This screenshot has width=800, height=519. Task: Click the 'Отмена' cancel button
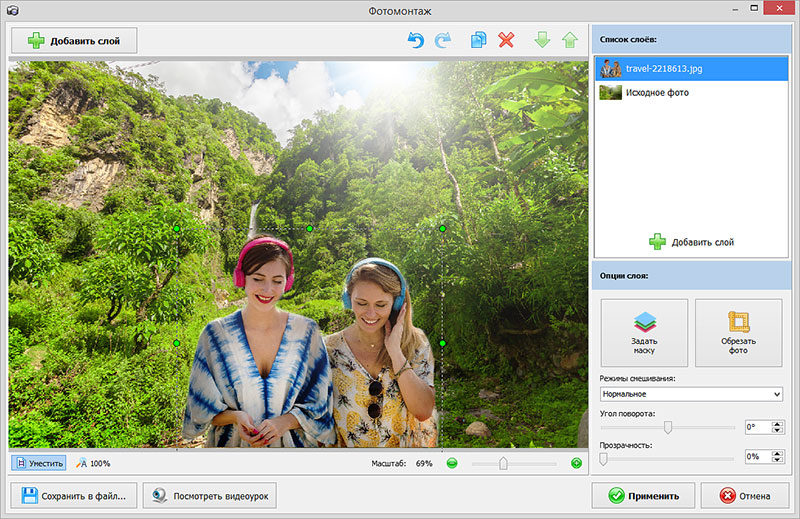point(745,496)
